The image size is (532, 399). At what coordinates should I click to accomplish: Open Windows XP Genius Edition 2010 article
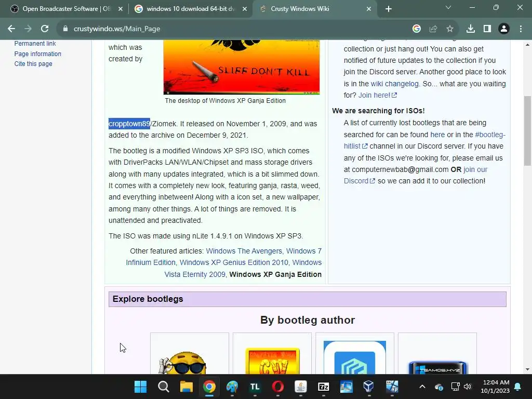[x=234, y=262]
